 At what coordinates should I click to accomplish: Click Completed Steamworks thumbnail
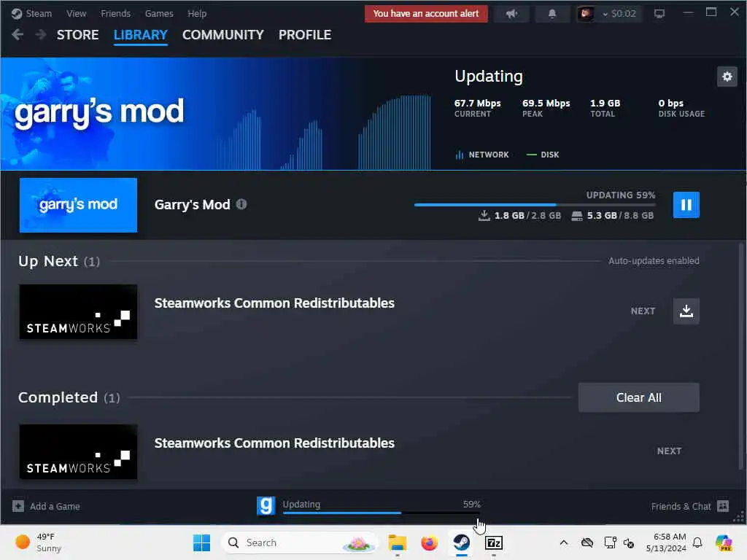78,452
